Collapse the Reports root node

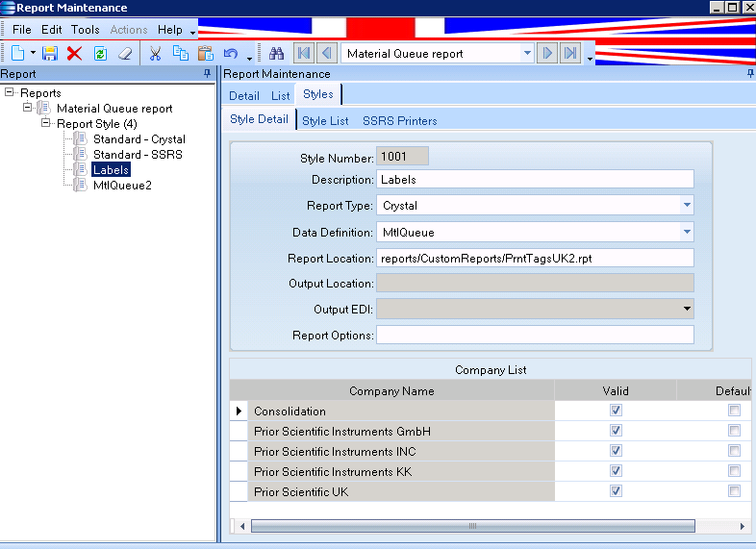tap(10, 92)
